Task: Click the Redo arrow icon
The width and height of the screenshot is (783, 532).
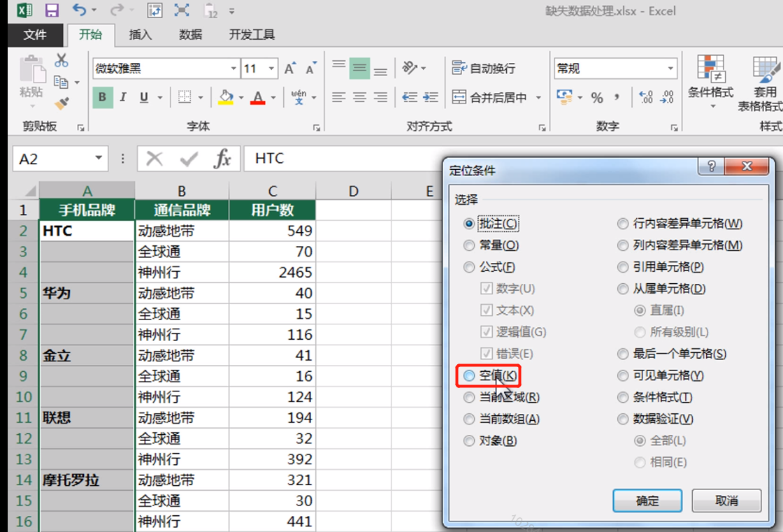Action: [x=117, y=10]
